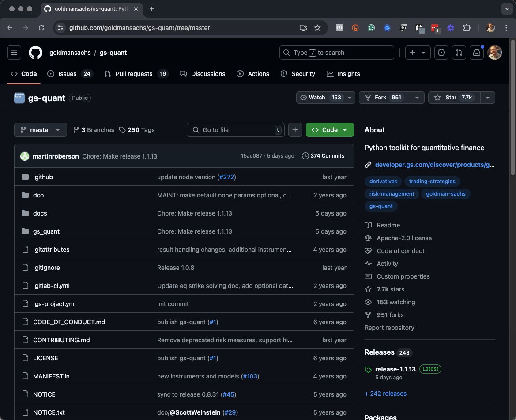Switch to the Code tab
The height and width of the screenshot is (420, 516).
pos(24,74)
